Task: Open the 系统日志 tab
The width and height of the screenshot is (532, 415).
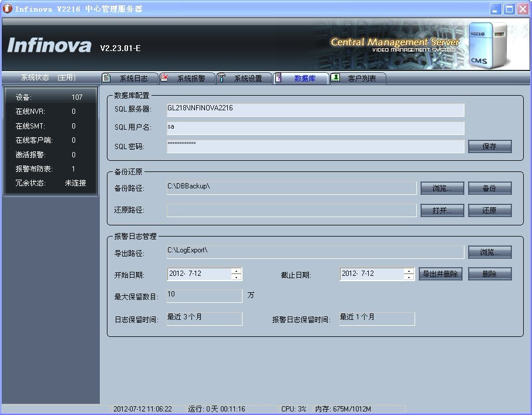Action: point(130,78)
